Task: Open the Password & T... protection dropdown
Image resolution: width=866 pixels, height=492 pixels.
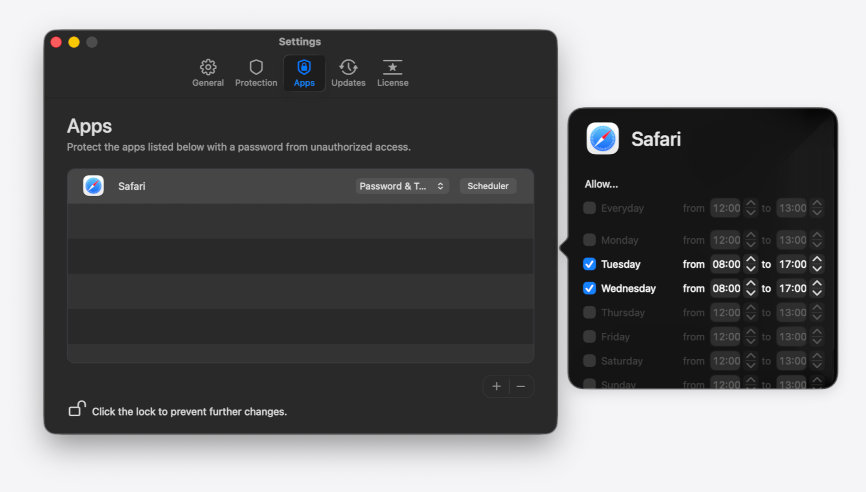Action: click(402, 186)
